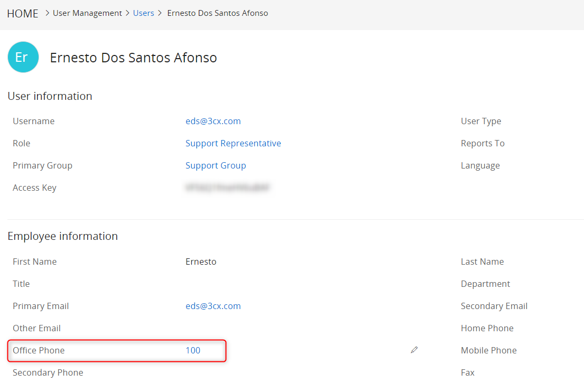Click the First Name value Ernesto

[201, 262]
